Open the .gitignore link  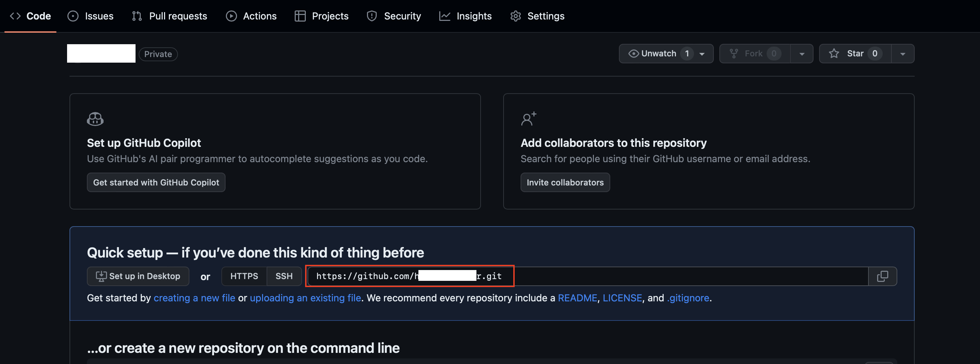[688, 298]
